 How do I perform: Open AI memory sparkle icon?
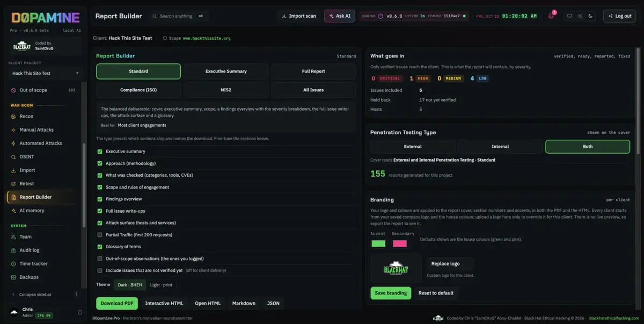click(x=13, y=211)
